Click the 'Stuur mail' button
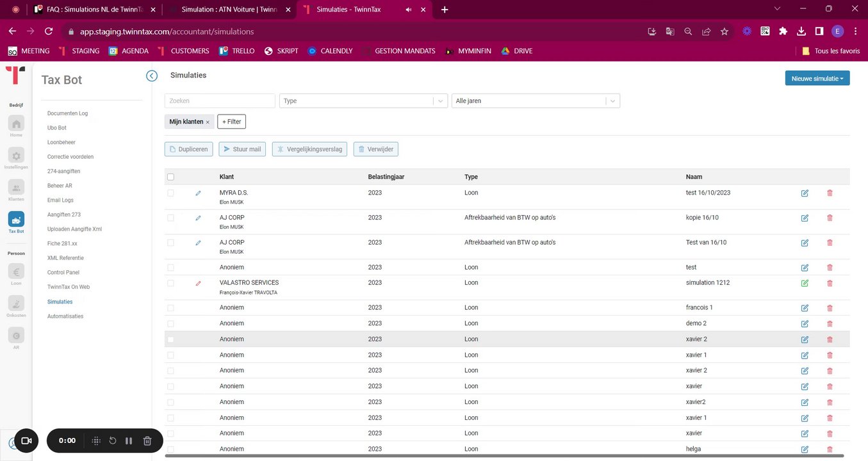The height and width of the screenshot is (461, 868). [242, 149]
